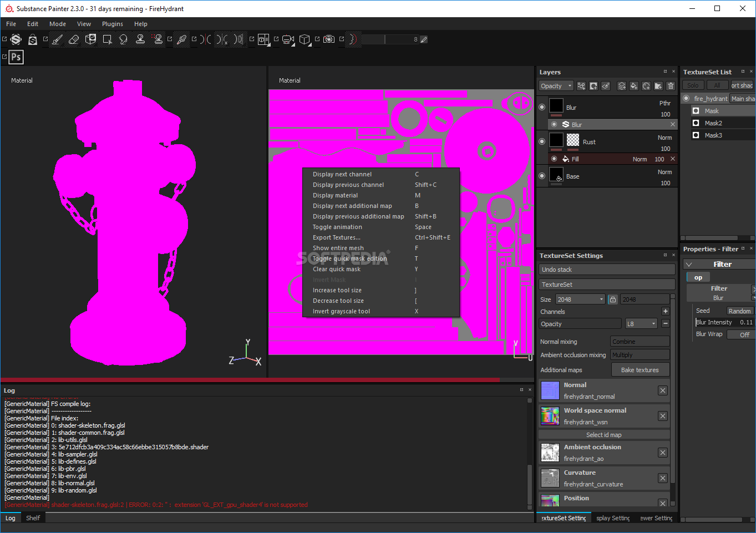Toggle visibility of the Base layer

542,176
